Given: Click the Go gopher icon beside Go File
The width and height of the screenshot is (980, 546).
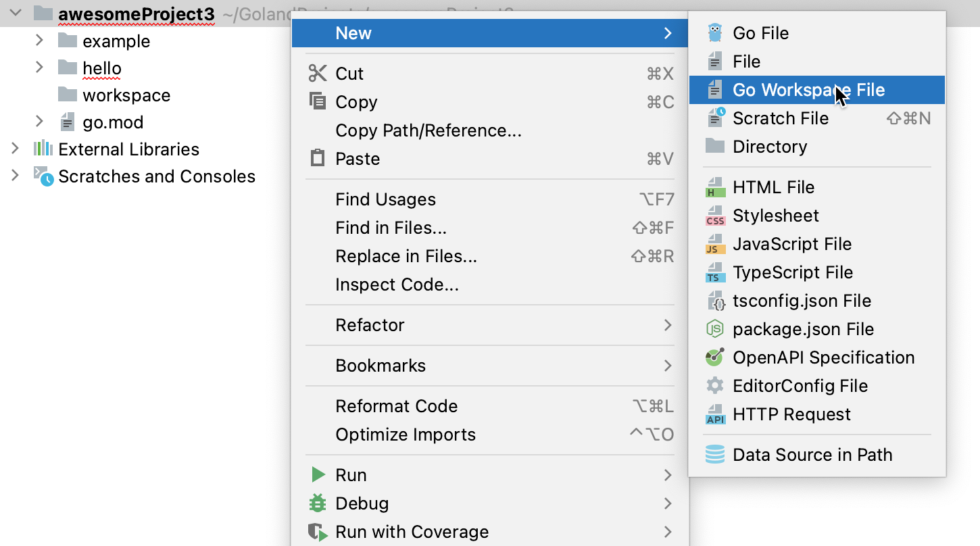Looking at the screenshot, I should (x=714, y=33).
